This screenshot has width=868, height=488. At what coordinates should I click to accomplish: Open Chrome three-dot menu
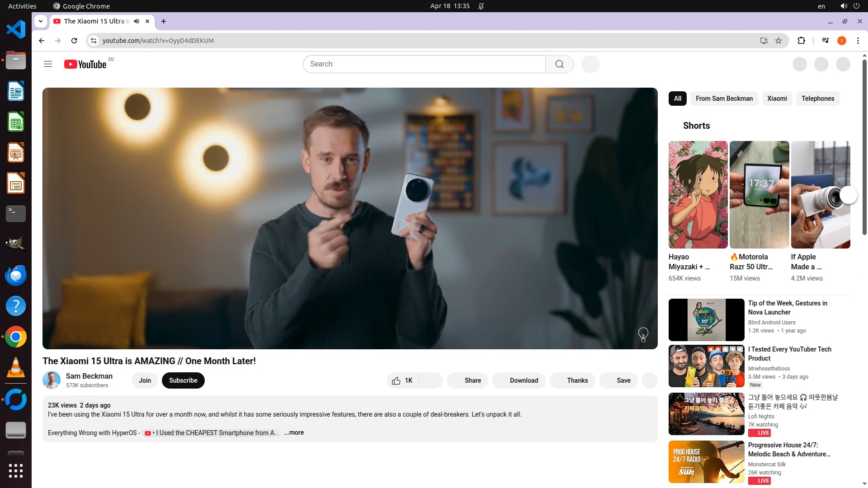point(858,41)
